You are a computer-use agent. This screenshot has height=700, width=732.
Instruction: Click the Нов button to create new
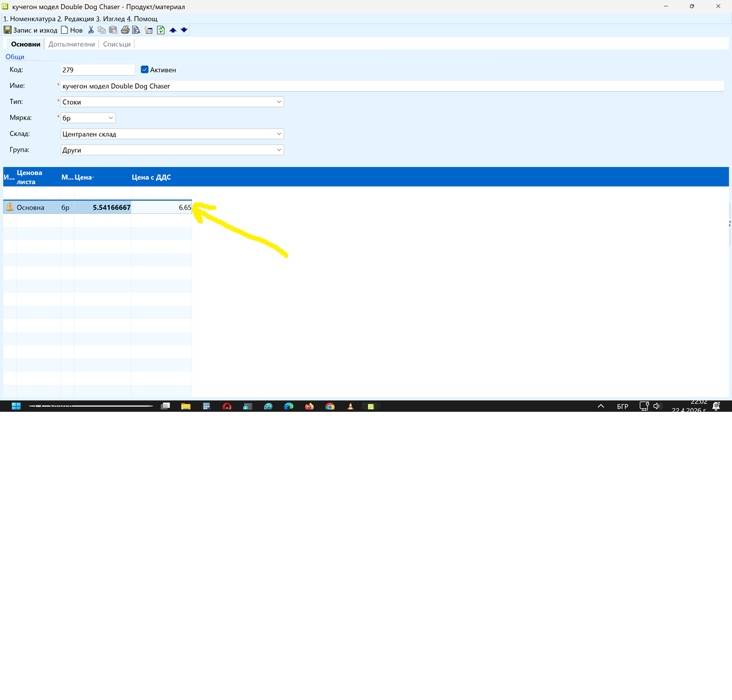point(72,30)
